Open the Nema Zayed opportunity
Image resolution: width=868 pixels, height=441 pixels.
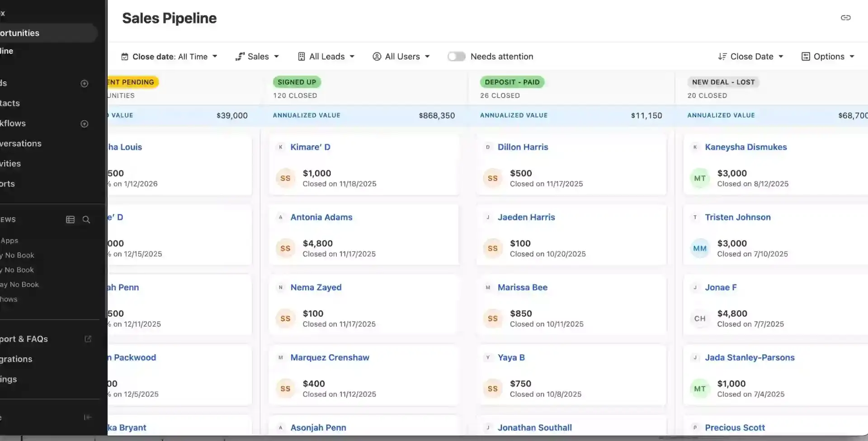[x=316, y=287]
